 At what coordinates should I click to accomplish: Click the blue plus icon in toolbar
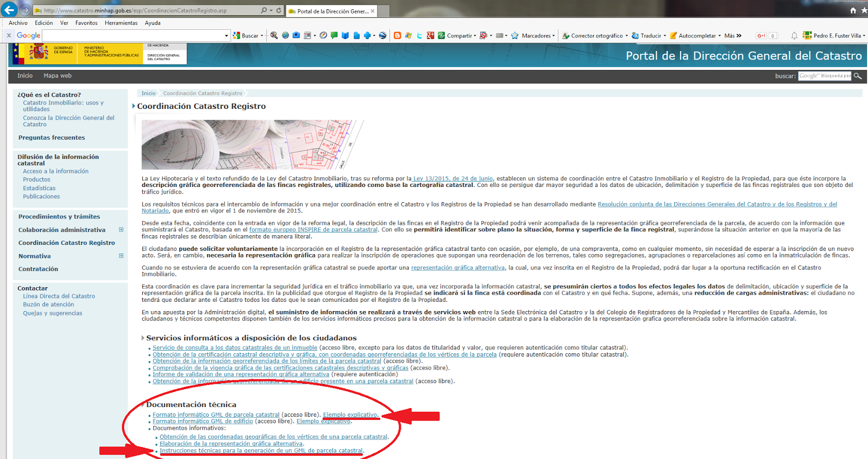[367, 35]
